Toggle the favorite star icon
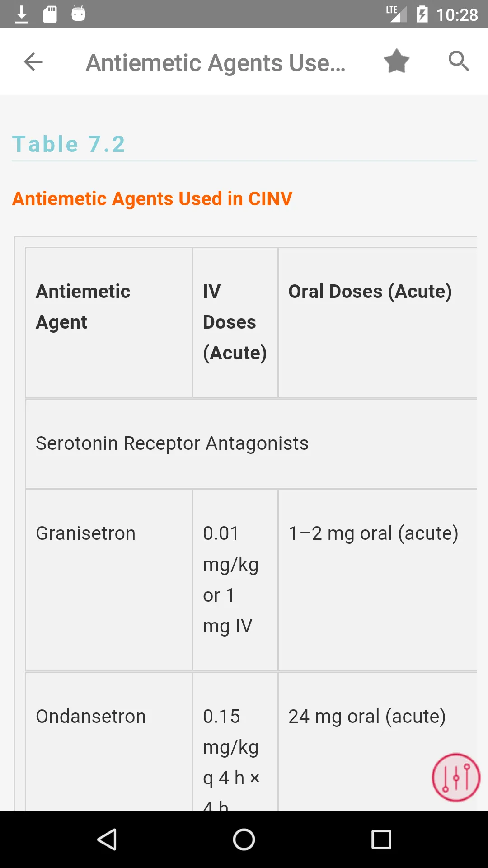 click(397, 61)
